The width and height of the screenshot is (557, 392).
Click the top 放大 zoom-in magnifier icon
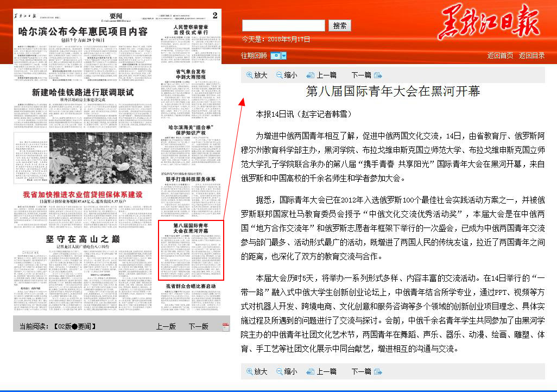pyautogui.click(x=249, y=75)
